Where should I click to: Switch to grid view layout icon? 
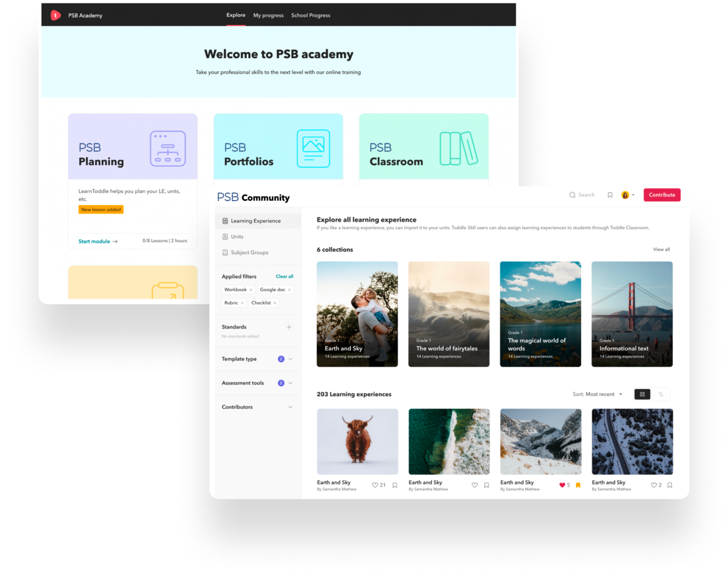[x=642, y=394]
